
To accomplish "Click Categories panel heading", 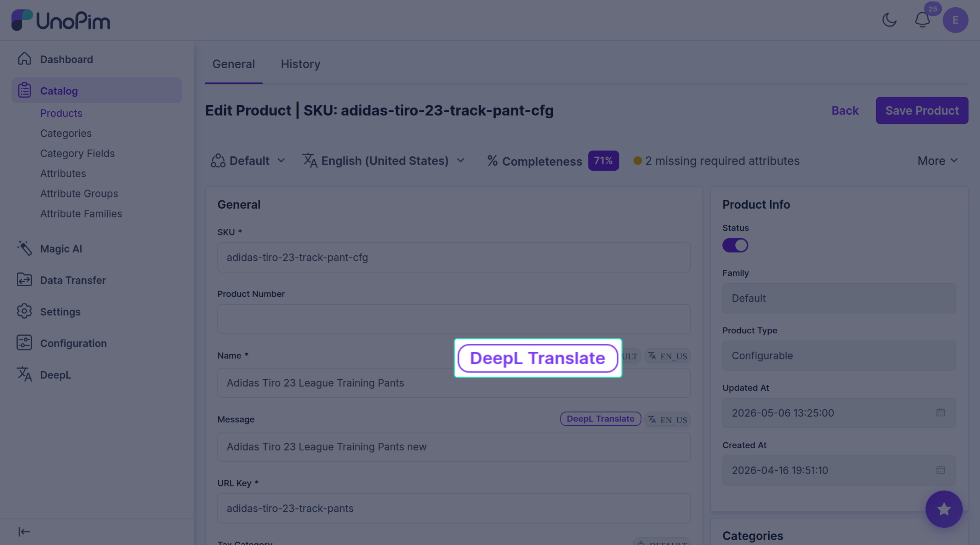I will point(753,536).
